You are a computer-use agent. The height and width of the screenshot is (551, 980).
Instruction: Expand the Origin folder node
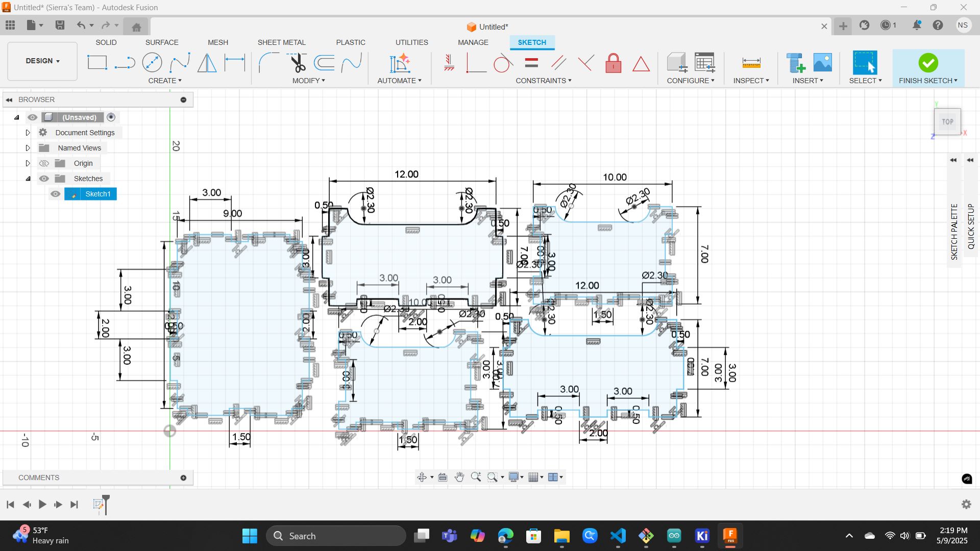click(28, 163)
